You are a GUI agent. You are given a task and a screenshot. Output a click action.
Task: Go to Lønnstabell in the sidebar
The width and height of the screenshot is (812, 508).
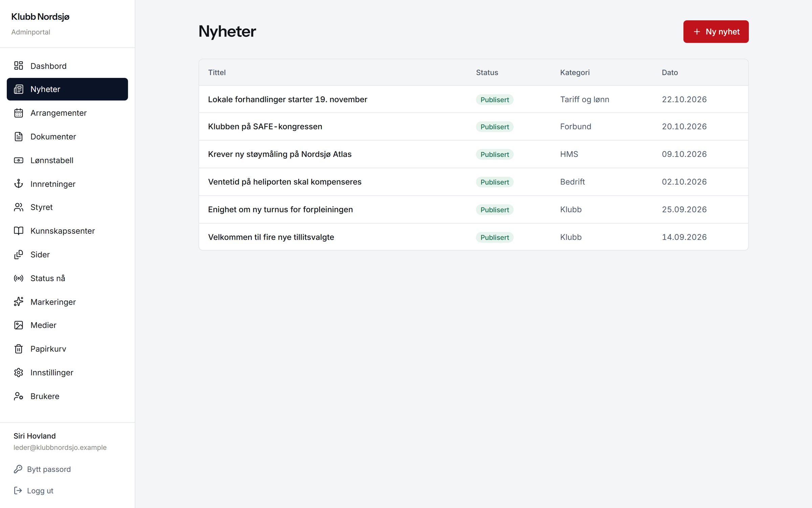(67, 160)
